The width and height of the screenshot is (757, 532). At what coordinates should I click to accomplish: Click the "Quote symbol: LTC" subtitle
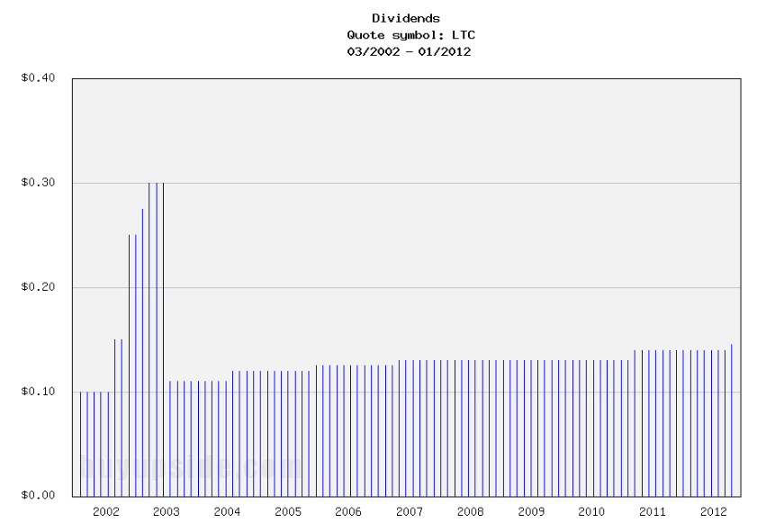point(410,35)
